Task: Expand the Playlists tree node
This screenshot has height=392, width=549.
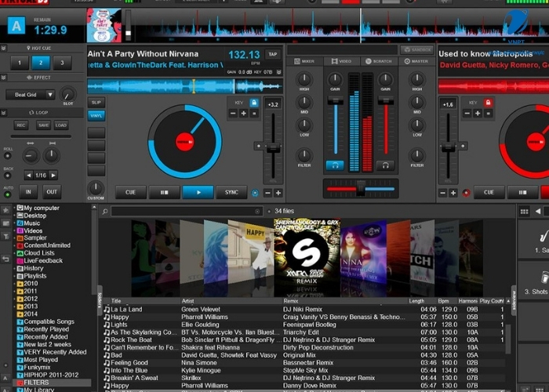Action: click(x=14, y=276)
